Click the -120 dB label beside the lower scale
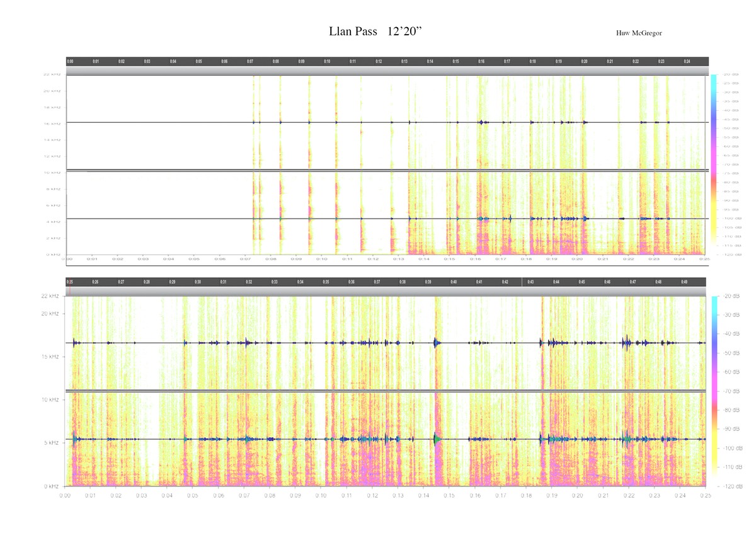The height and width of the screenshot is (533, 756). (732, 486)
